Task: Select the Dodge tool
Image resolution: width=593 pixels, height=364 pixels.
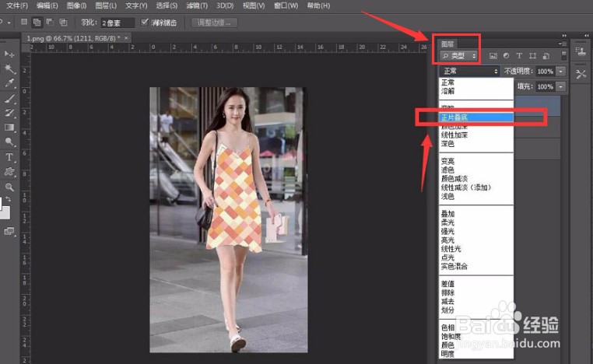Action: (x=9, y=142)
